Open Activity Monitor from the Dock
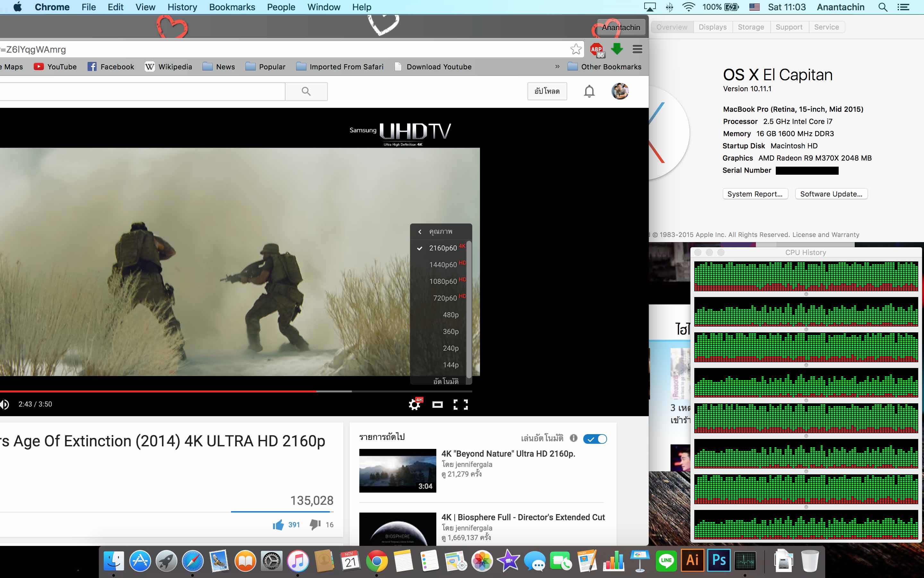 (x=745, y=561)
